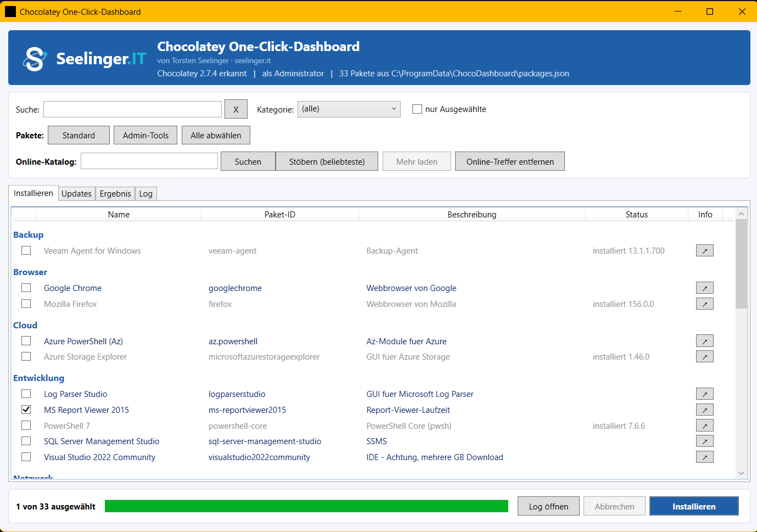Image resolution: width=757 pixels, height=532 pixels.
Task: Switch to the Updates tab
Action: tap(76, 194)
